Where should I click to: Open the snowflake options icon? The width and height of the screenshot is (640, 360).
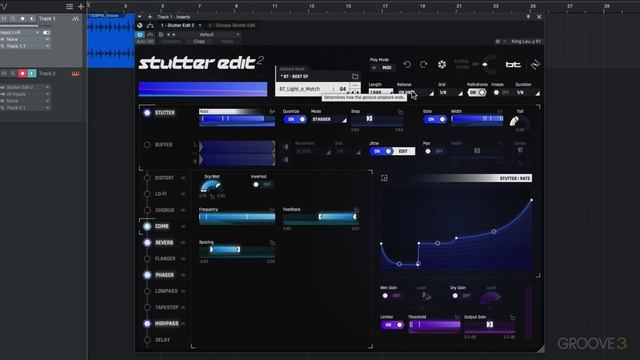tap(442, 64)
